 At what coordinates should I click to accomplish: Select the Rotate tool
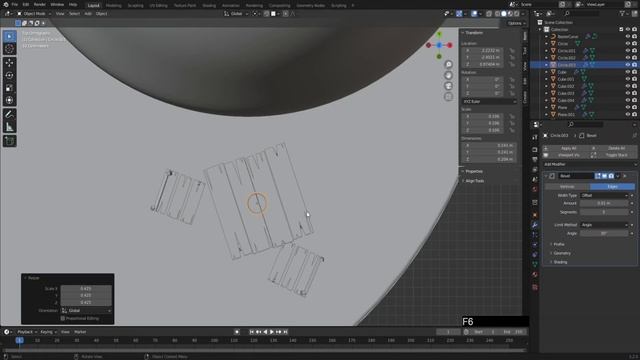pos(9,76)
